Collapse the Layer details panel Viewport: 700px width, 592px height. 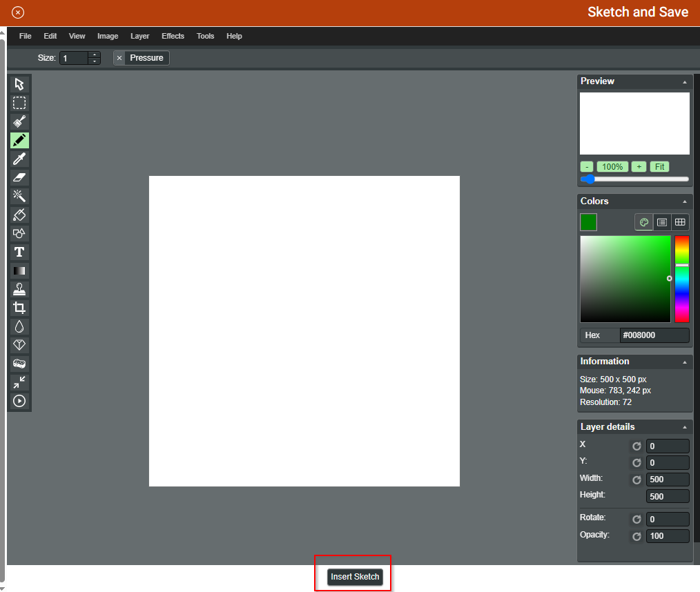point(684,427)
